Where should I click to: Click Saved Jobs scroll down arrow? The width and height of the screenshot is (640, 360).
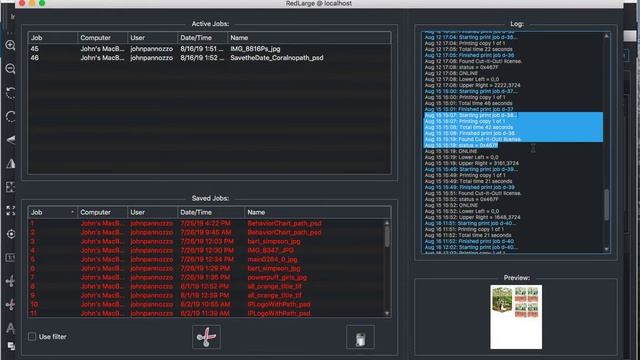[x=387, y=313]
